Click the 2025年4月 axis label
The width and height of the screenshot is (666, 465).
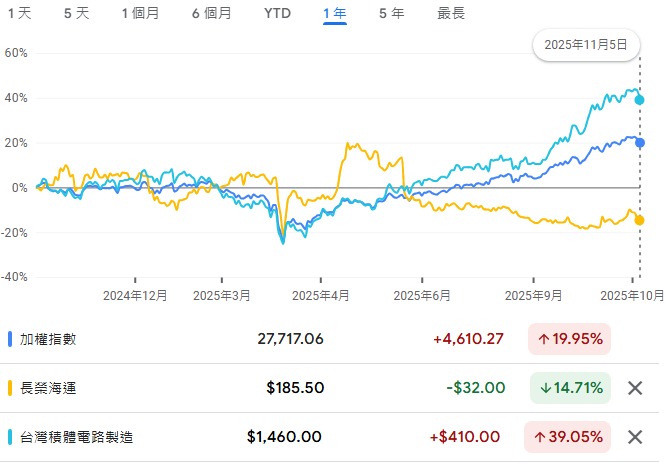pos(321,296)
